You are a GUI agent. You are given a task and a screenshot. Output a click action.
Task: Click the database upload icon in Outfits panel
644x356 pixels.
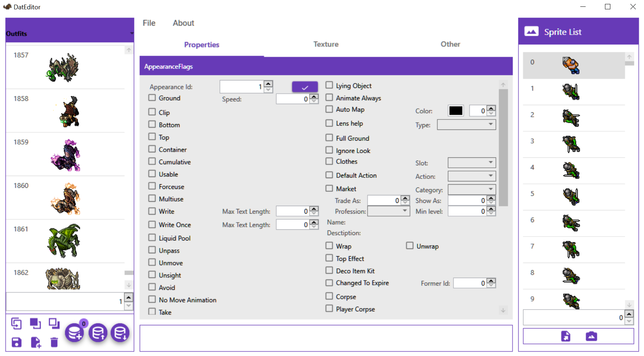point(98,333)
